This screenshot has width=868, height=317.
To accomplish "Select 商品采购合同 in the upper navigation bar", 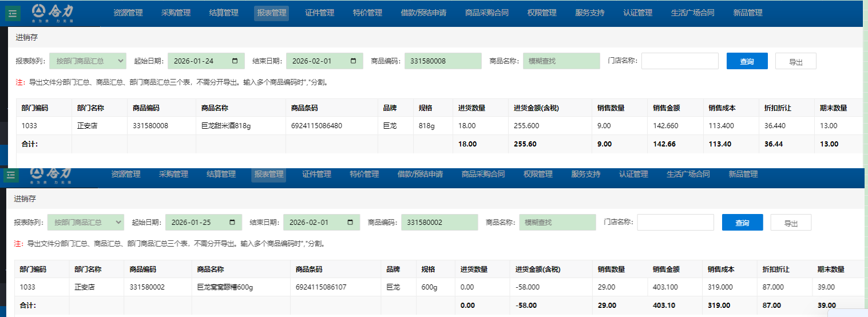I will 486,13.
